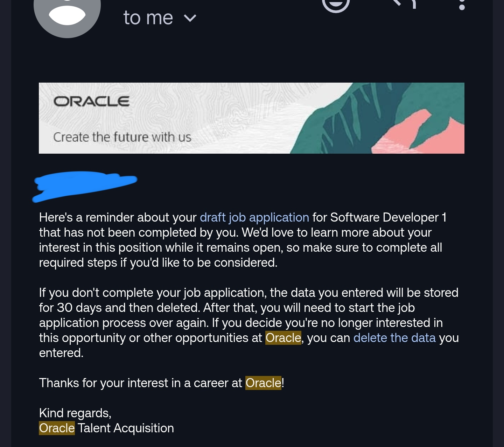Screen dimensions: 504x447
Task: Click the "Software Developer 1" job title text
Action: click(x=388, y=217)
